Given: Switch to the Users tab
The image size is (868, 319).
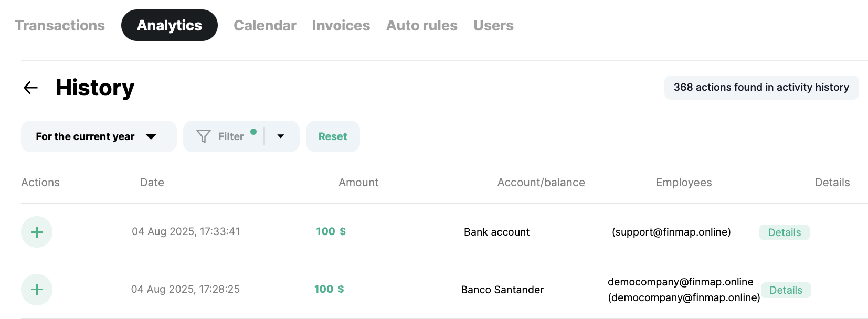Looking at the screenshot, I should pyautogui.click(x=493, y=25).
